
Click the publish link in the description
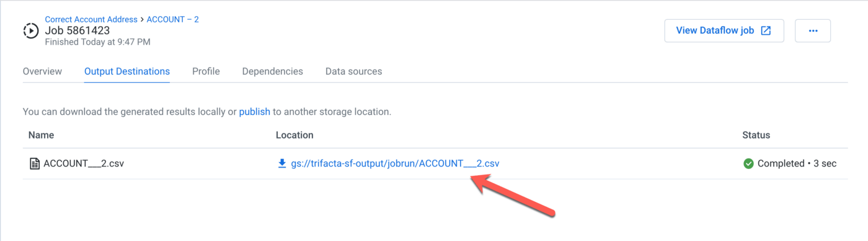(254, 112)
